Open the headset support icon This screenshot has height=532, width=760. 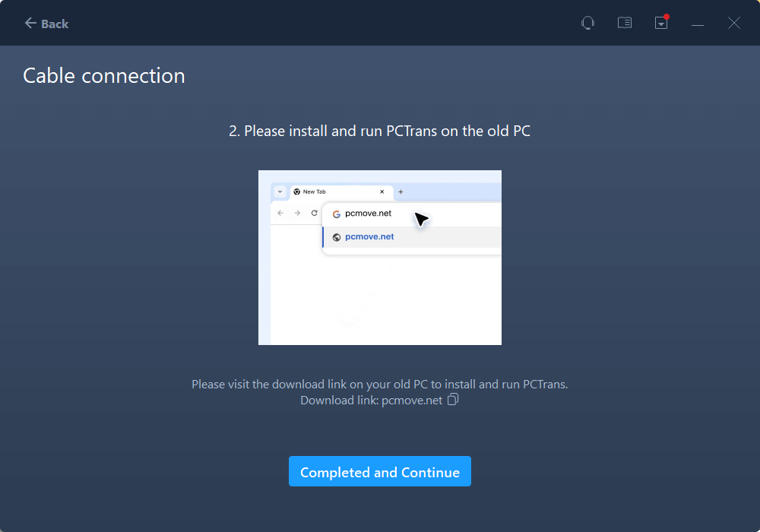tap(587, 23)
